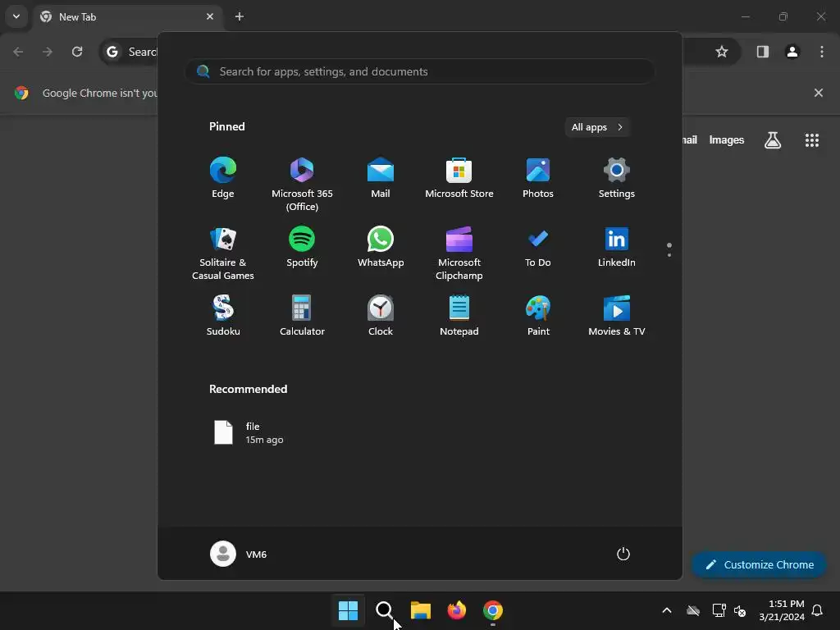
Task: Focus the Start menu search box
Action: coord(420,71)
